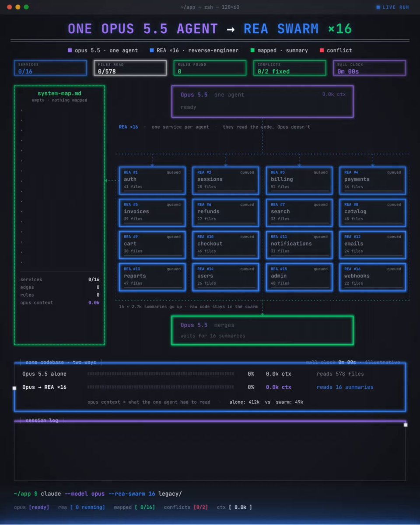Select the conflicts [0/2] status bar entry

point(186,507)
